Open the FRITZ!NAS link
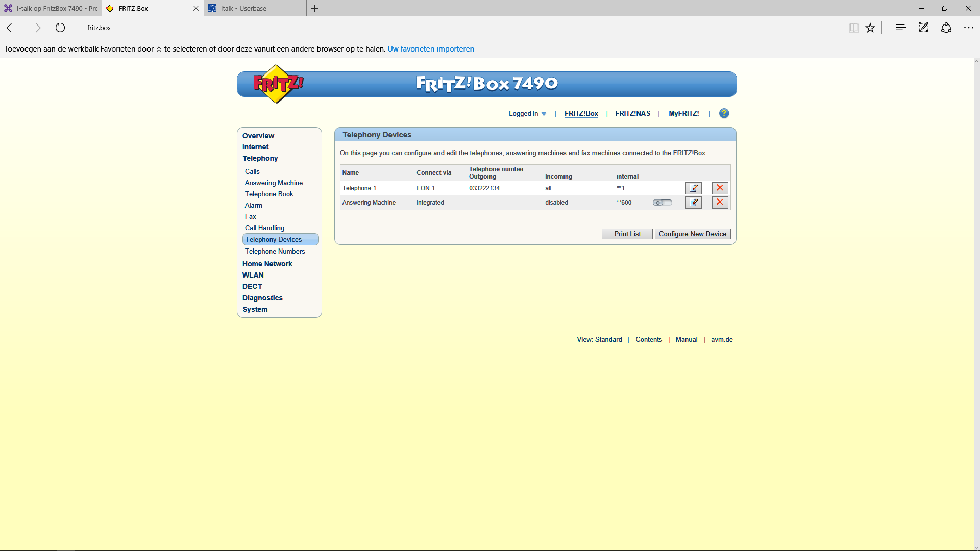 [x=632, y=113]
